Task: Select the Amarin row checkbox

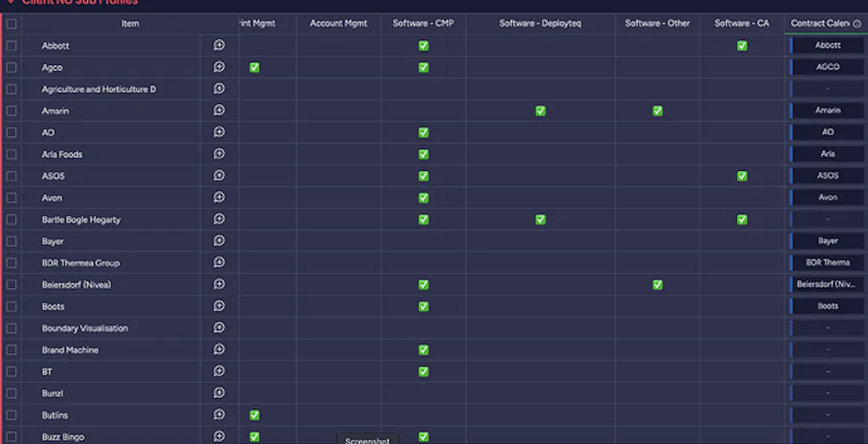Action: (11, 111)
